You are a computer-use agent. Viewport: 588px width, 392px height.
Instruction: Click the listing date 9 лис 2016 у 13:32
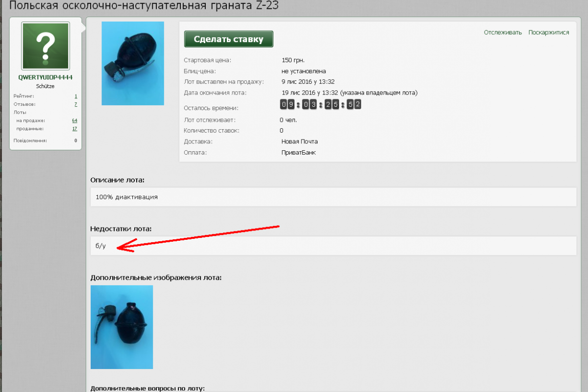coord(308,82)
